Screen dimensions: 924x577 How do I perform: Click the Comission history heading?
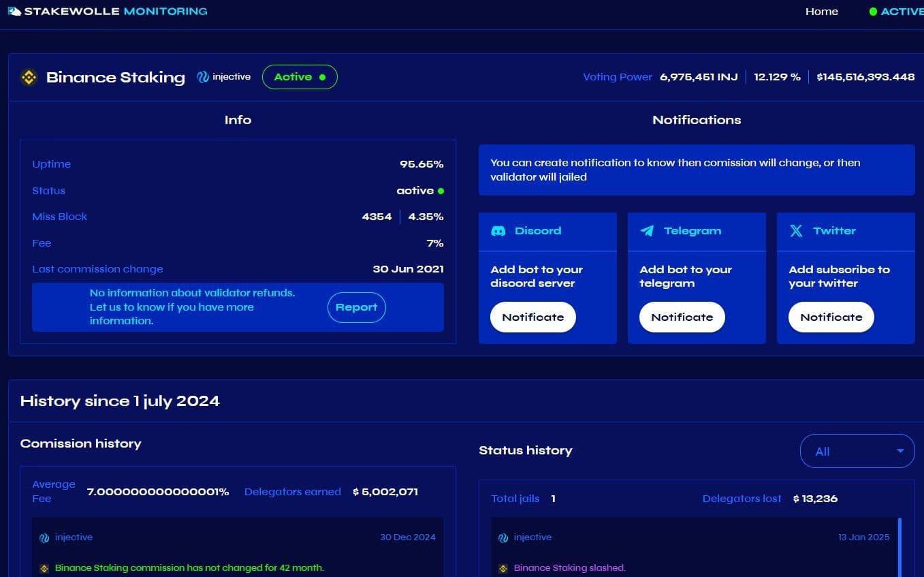coord(80,443)
